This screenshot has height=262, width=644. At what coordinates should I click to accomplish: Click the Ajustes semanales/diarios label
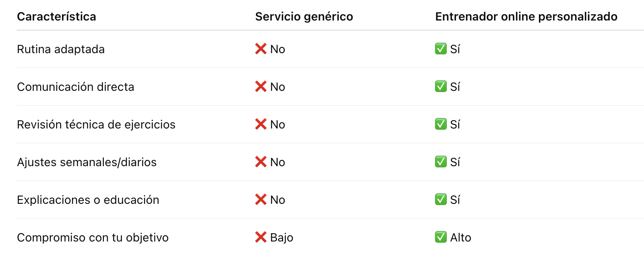coord(87,162)
